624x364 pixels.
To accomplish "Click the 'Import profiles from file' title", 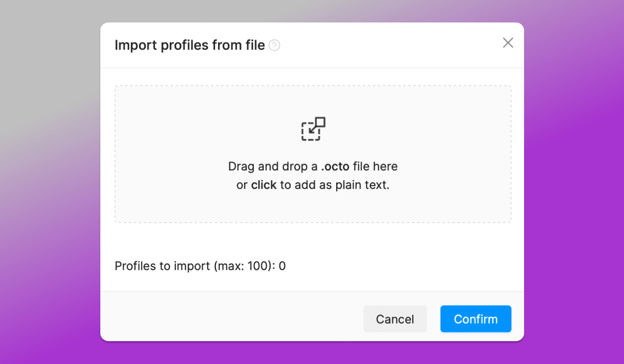I will (190, 45).
